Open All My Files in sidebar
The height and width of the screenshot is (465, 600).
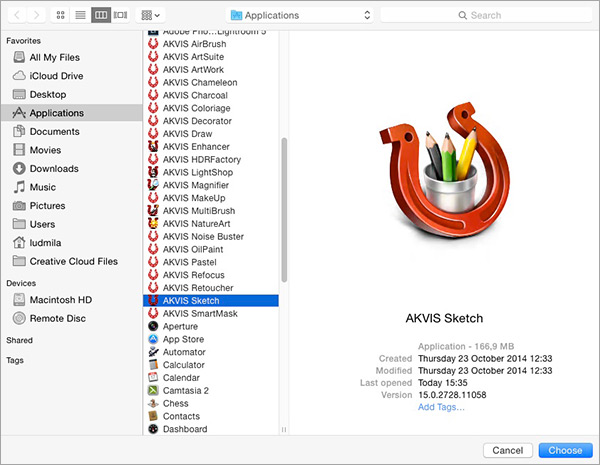pyautogui.click(x=72, y=57)
